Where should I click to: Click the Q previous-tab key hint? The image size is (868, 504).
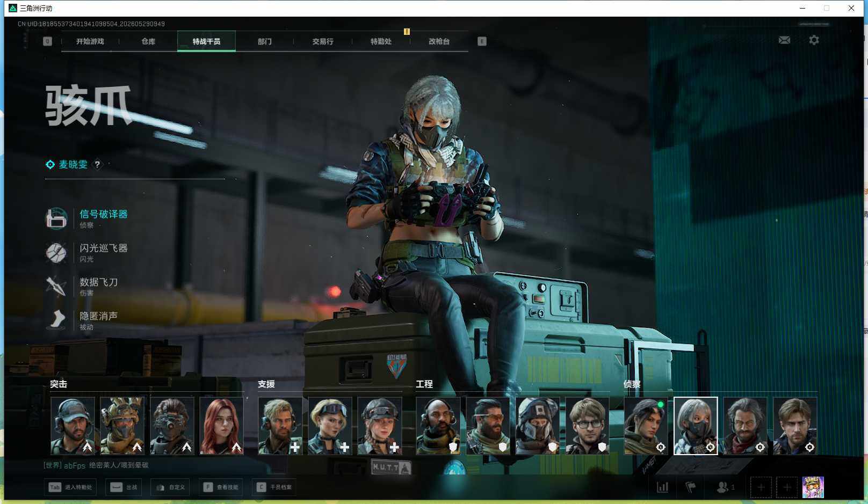[x=47, y=41]
